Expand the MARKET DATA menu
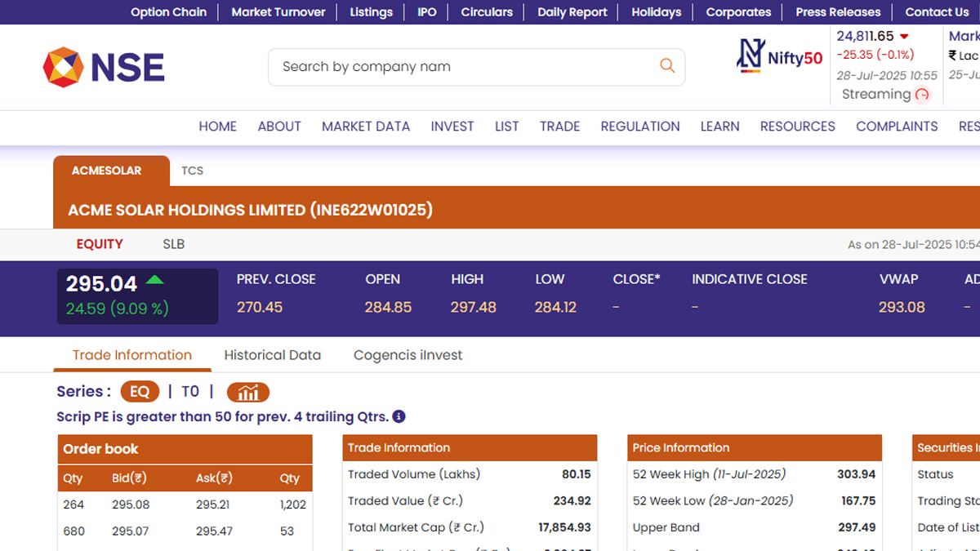Image resolution: width=980 pixels, height=551 pixels. (366, 127)
